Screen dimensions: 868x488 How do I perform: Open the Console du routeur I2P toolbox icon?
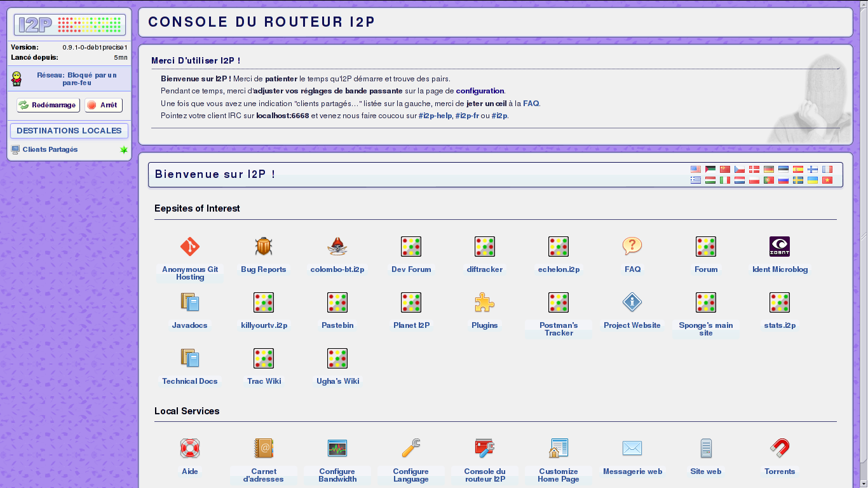pyautogui.click(x=485, y=448)
